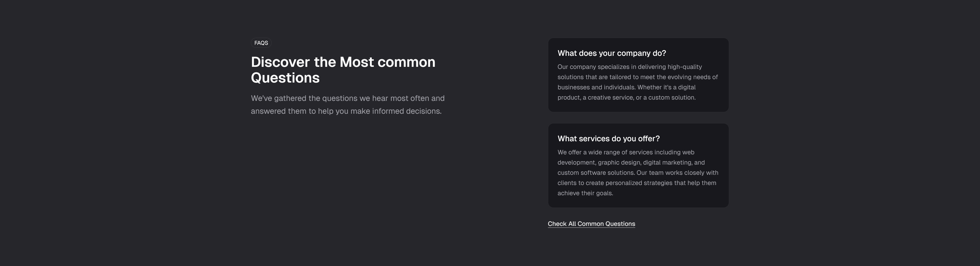
Task: Click the subtitle line ending "make informed decisions."
Action: [346, 111]
